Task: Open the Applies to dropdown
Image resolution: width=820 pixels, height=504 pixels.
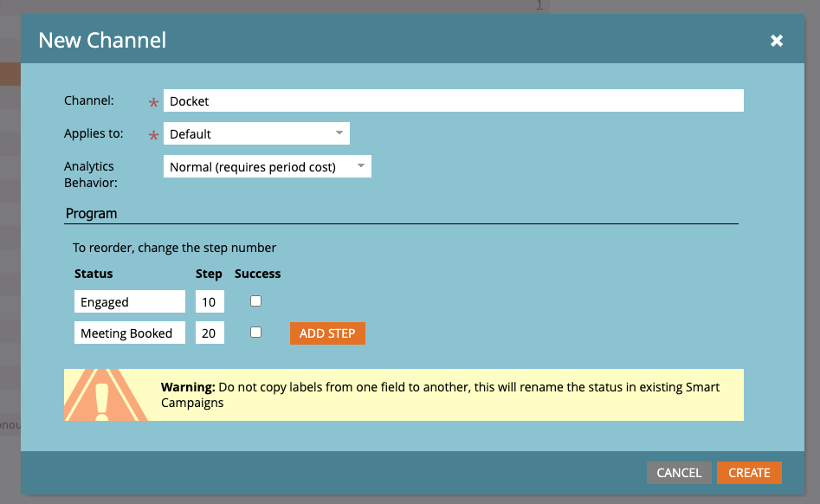Action: pyautogui.click(x=256, y=133)
